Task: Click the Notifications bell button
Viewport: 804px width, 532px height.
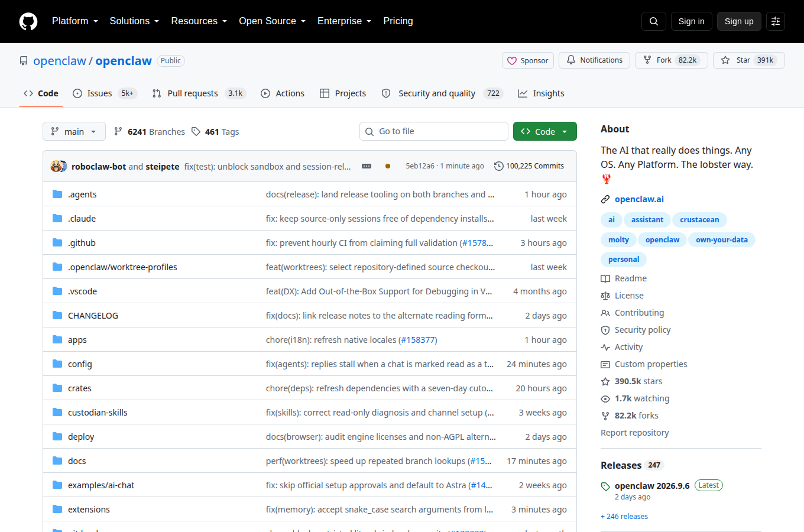Action: click(594, 60)
